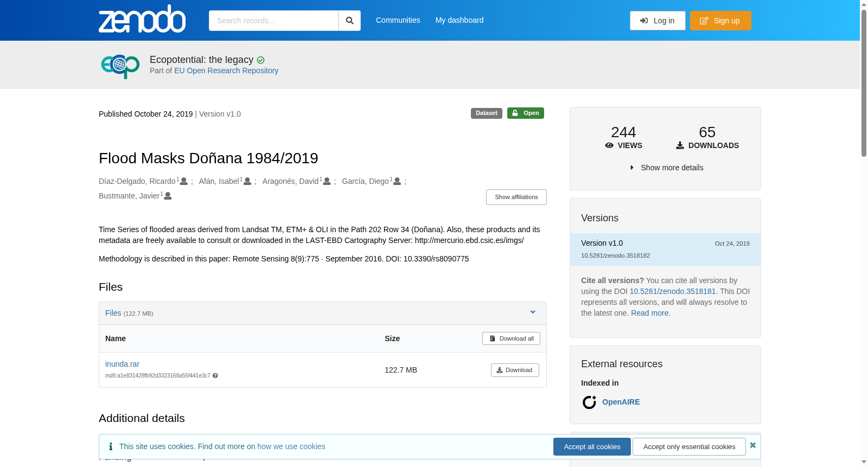Viewport: 868px width, 467px height.
Task: Click the Read more link
Action: (649, 313)
